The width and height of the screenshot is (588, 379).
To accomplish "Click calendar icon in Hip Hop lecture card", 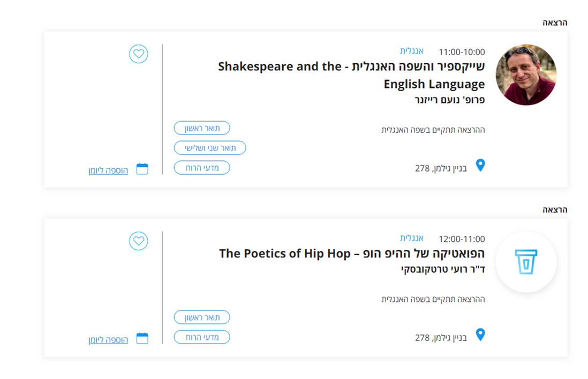I will point(142,338).
